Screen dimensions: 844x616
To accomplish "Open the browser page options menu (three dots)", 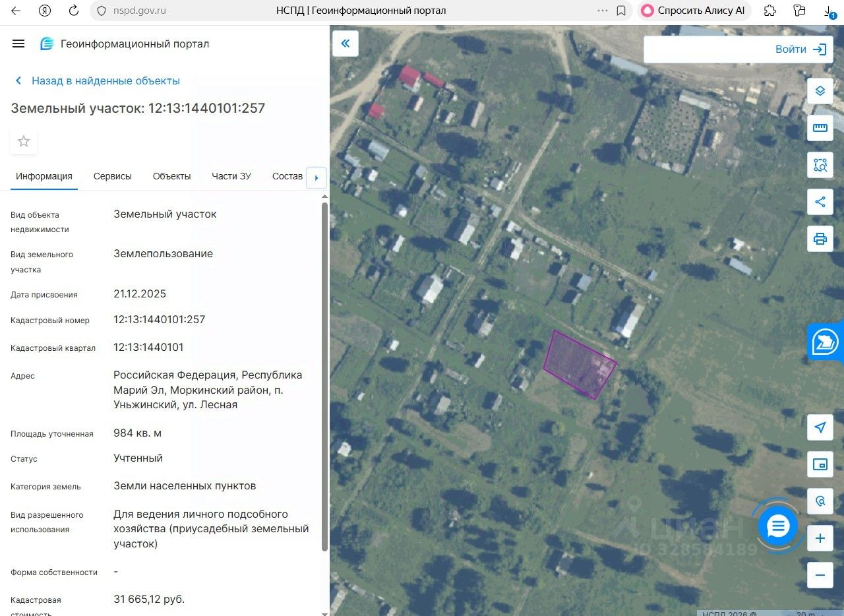I will tap(603, 11).
